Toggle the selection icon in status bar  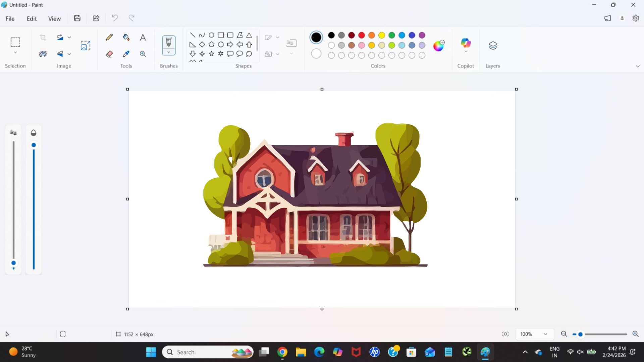coord(63,334)
